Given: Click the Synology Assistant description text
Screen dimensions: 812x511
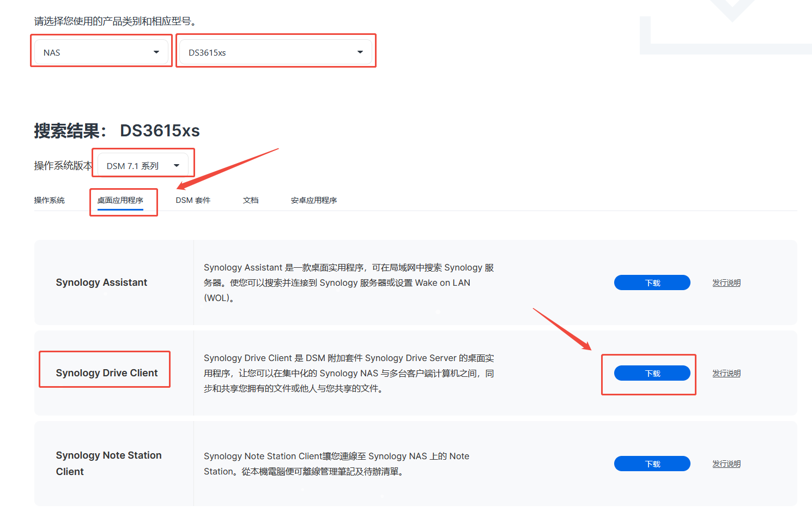Looking at the screenshot, I should click(349, 282).
